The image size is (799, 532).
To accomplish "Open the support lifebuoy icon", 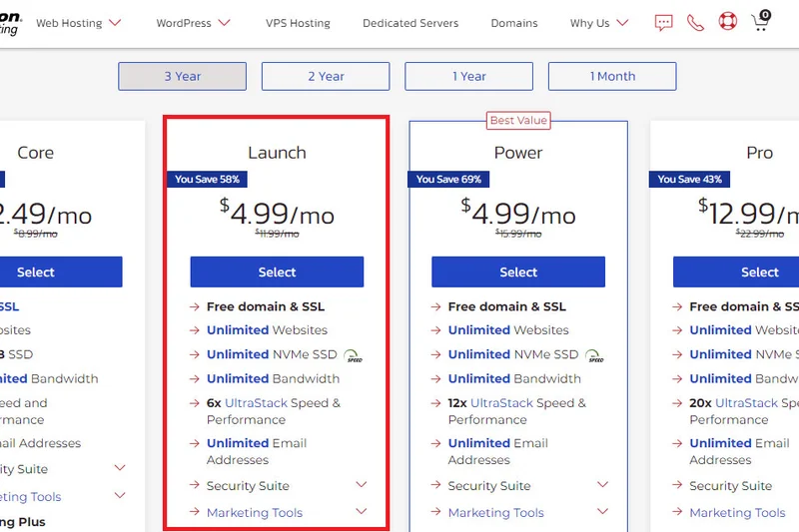I will coord(728,21).
